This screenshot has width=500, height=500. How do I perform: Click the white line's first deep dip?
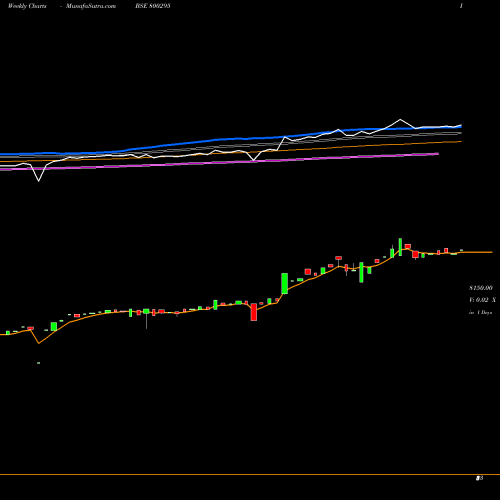tap(39, 181)
